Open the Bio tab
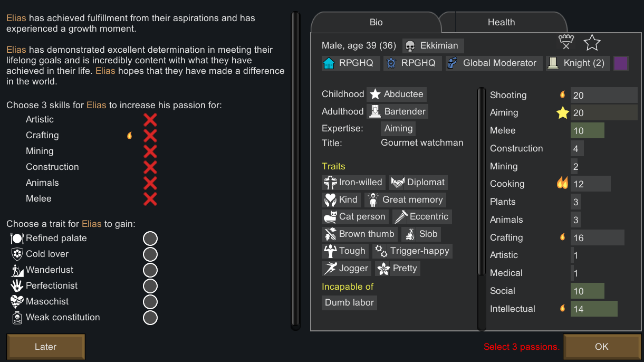 [x=376, y=22]
